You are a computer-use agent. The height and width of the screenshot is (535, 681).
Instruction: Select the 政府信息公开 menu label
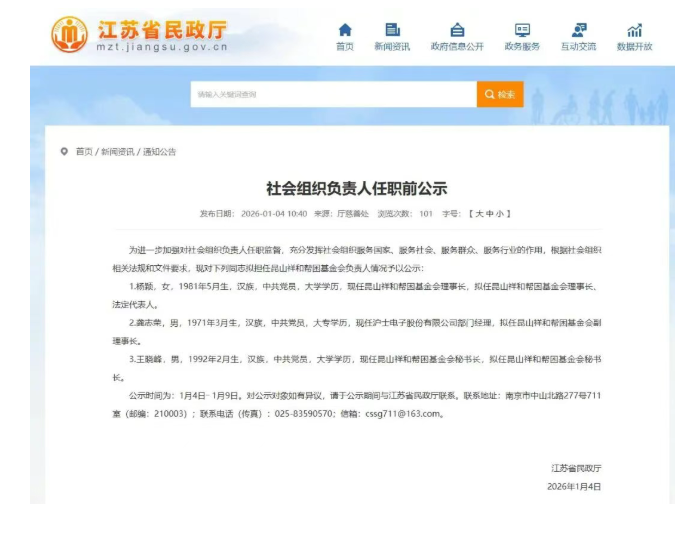click(457, 47)
